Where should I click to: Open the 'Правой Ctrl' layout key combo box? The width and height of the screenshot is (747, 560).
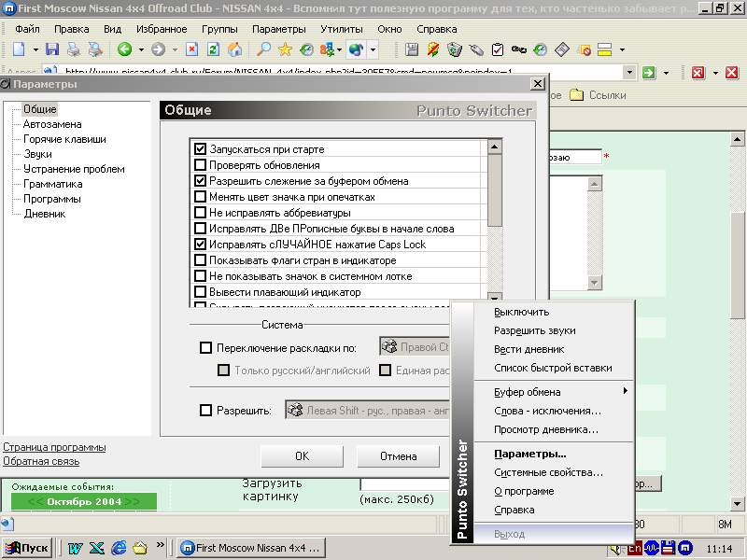[415, 346]
